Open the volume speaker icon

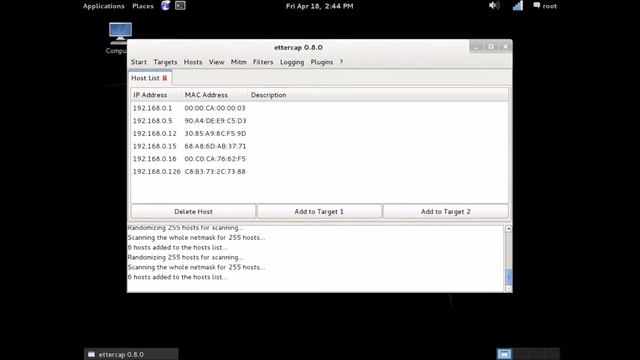(494, 6)
